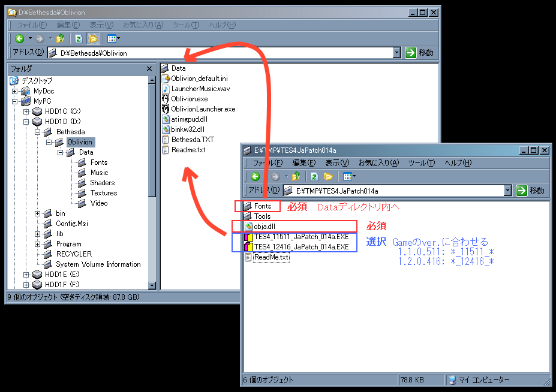Open back history dropdown in Oblivion window

click(x=30, y=38)
